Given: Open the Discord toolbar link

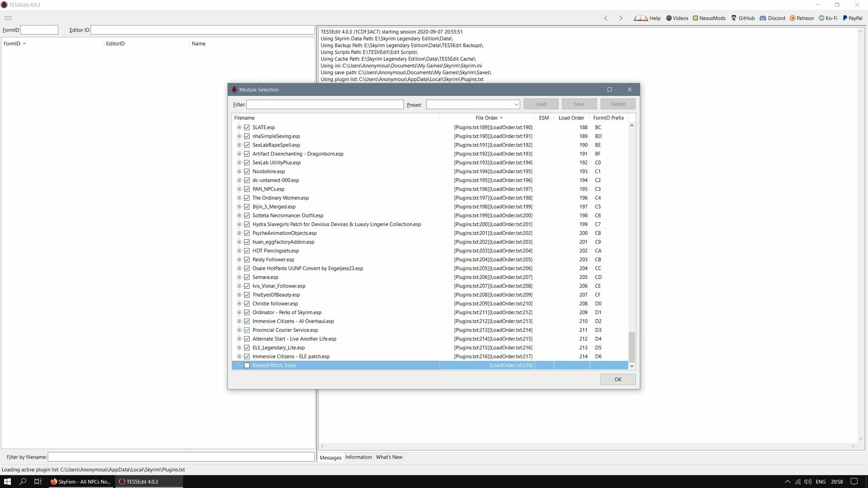Looking at the screenshot, I should click(772, 18).
